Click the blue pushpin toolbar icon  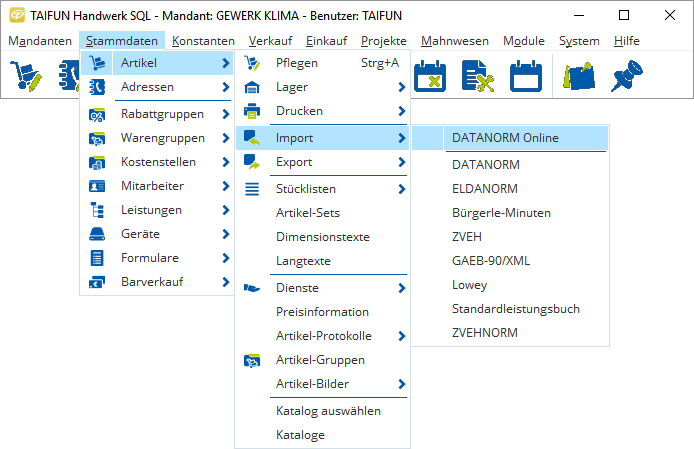point(627,76)
